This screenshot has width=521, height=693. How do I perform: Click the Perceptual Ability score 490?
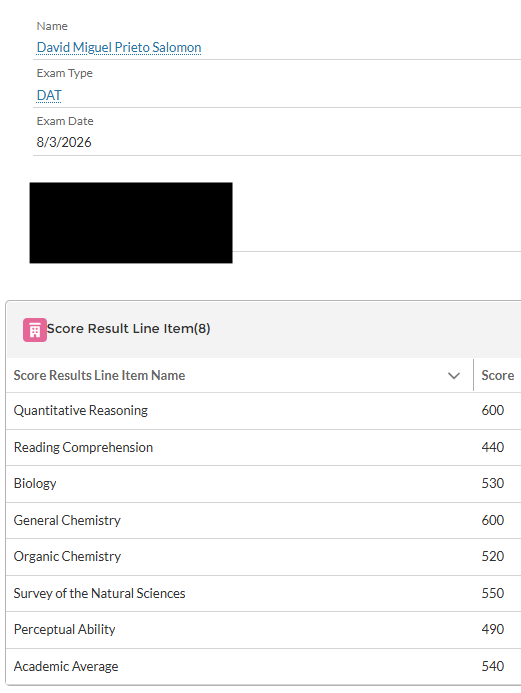493,629
